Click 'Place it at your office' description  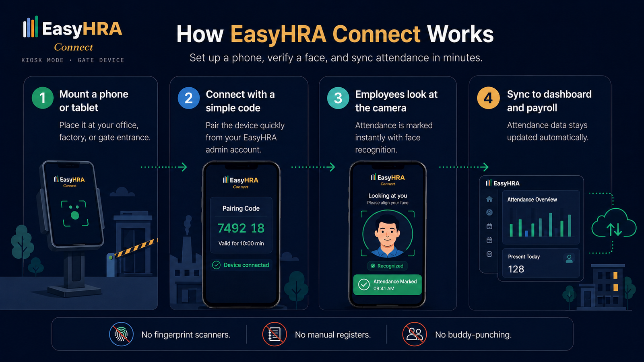click(105, 131)
